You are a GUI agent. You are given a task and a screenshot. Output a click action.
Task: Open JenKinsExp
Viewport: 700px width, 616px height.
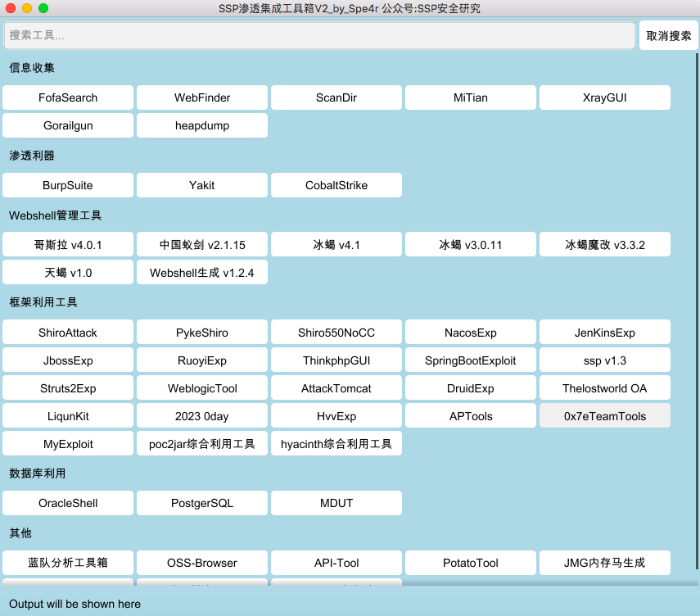point(605,332)
